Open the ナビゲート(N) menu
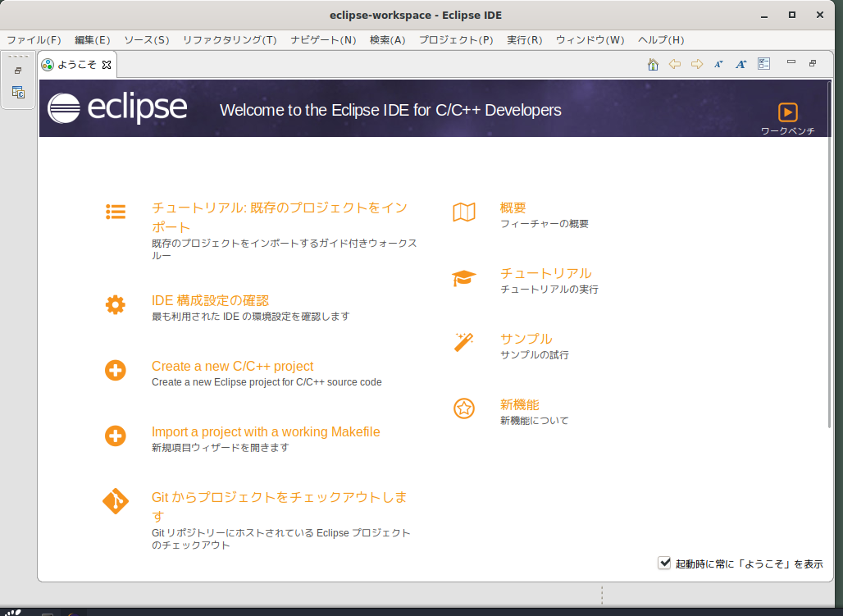 click(324, 40)
